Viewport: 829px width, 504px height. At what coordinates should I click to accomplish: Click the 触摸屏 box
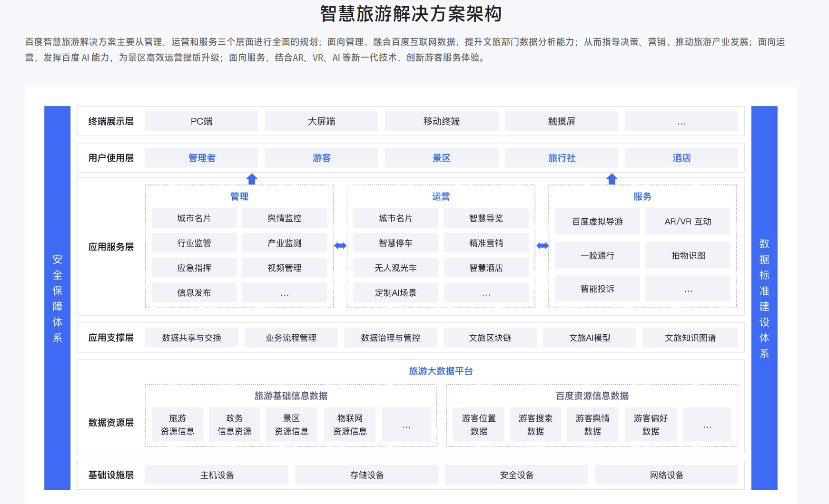[562, 121]
